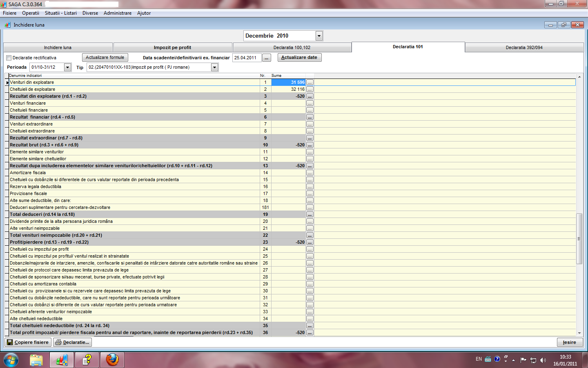Image resolution: width=588 pixels, height=368 pixels.
Task: Click Actualizare date button
Action: coord(299,58)
